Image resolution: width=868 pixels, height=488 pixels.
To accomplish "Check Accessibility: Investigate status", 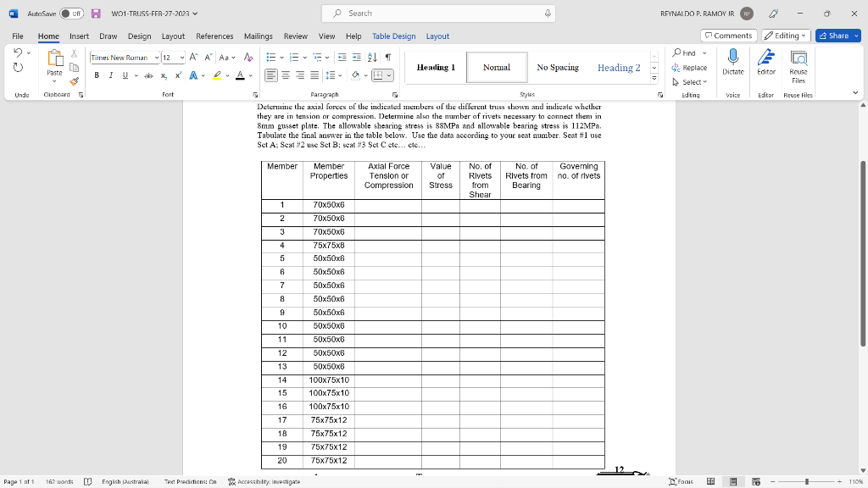I will point(264,481).
